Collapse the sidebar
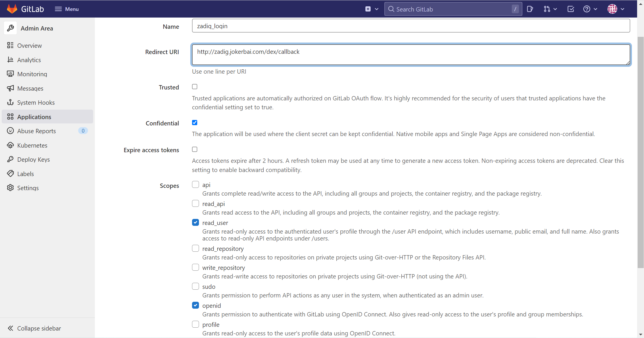Viewport: 644px width, 338px height. tap(47, 328)
